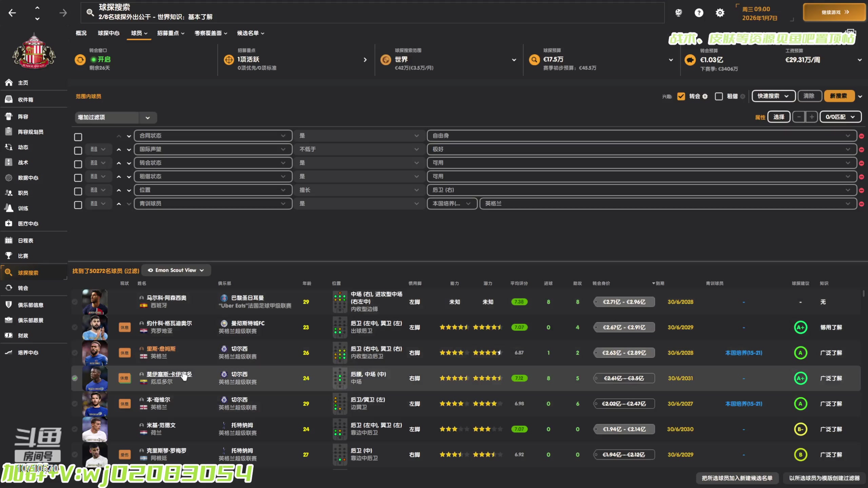
Task: Open the 候选名单 tab menu
Action: coord(251,33)
